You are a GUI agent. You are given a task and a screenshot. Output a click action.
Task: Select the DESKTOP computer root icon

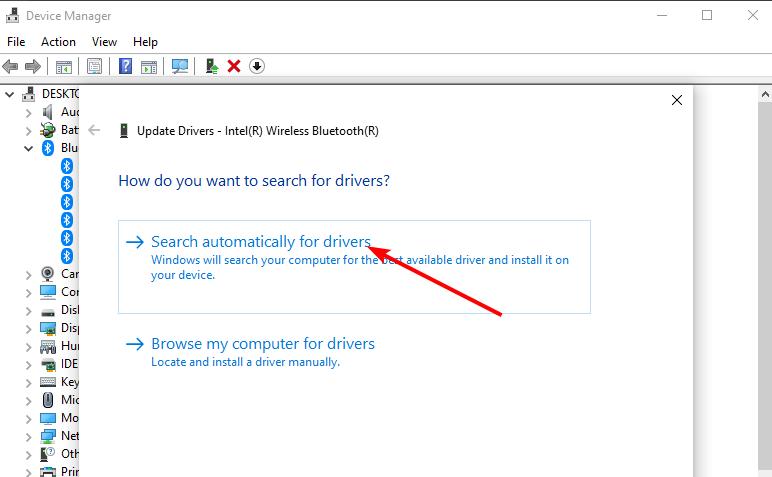point(29,94)
